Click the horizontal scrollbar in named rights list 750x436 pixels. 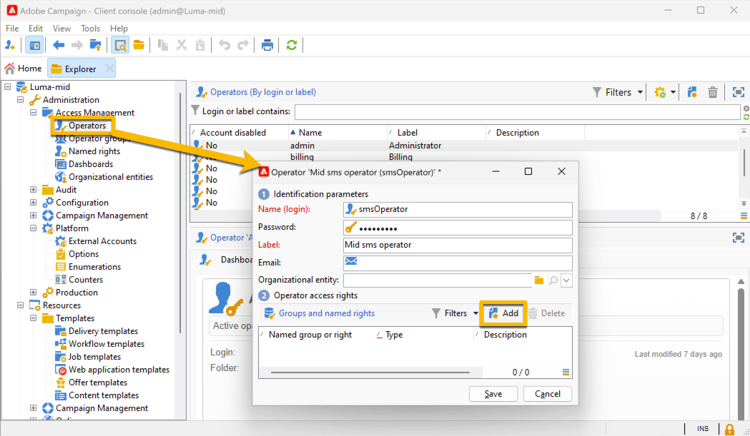pyautogui.click(x=370, y=372)
